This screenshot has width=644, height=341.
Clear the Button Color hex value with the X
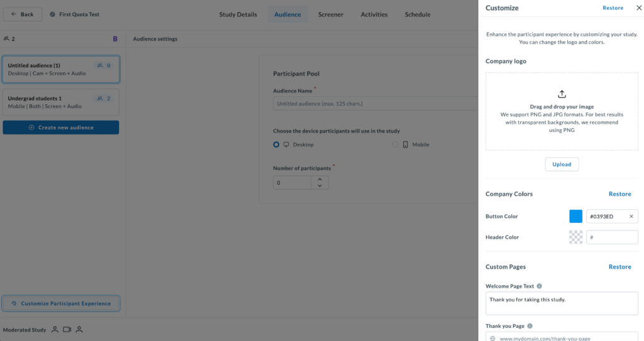(631, 217)
